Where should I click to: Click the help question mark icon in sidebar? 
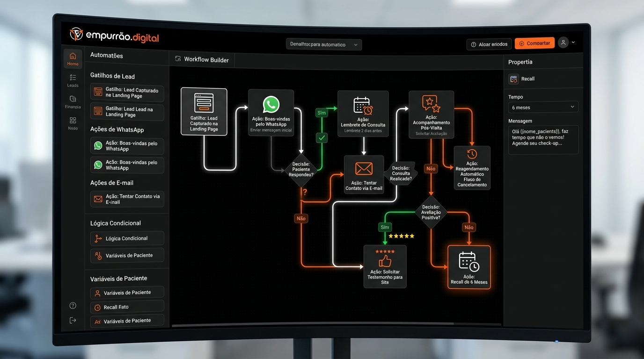click(73, 306)
